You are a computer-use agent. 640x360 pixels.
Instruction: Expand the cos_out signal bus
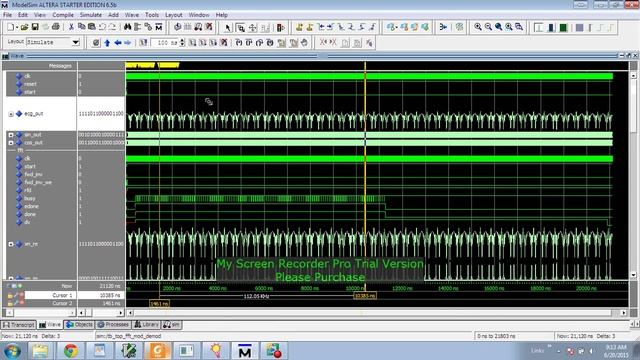[x=11, y=143]
